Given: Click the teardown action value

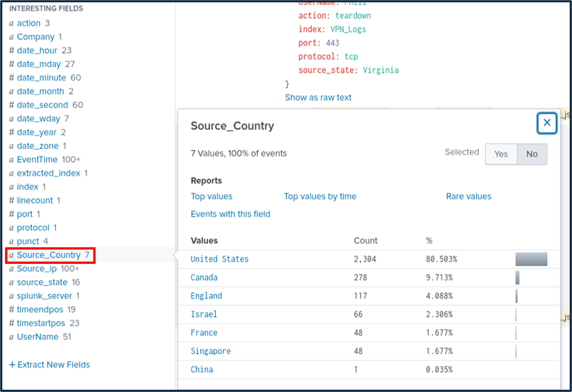Looking at the screenshot, I should [x=353, y=16].
